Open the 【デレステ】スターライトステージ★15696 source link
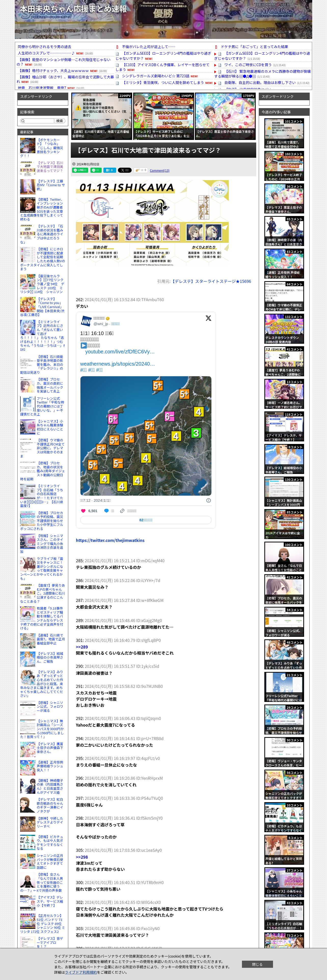This screenshot has width=327, height=980. pos(211,282)
